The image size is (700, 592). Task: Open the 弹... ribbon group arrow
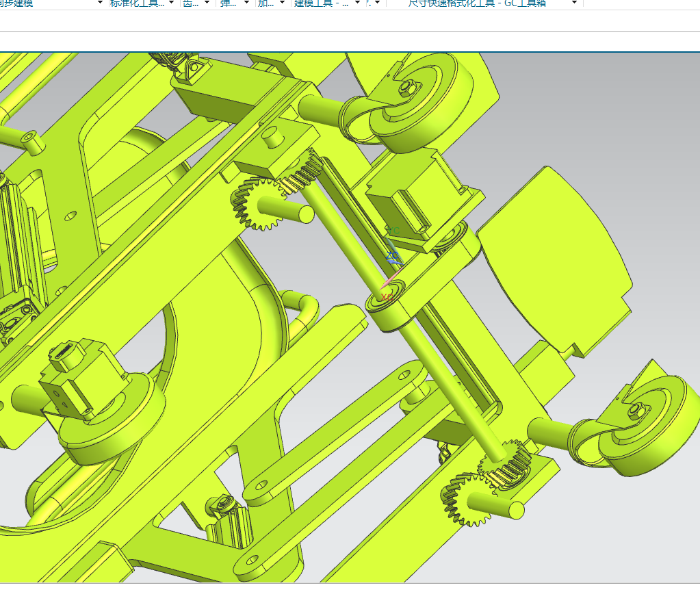click(x=246, y=3)
